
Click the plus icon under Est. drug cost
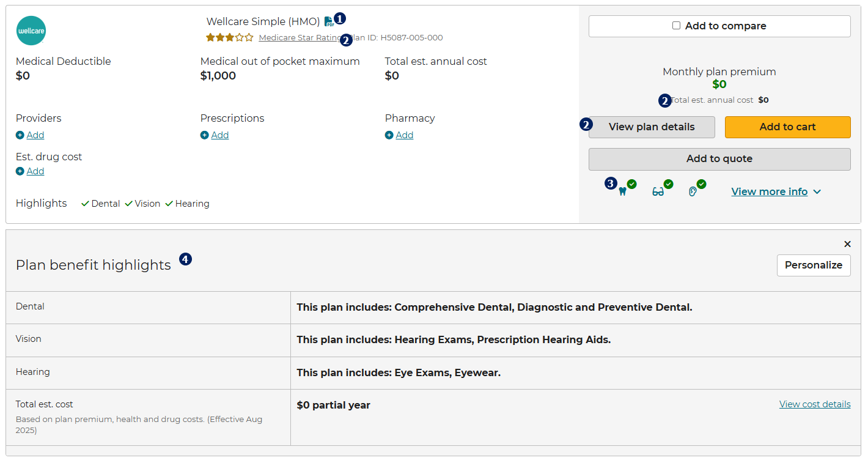(x=20, y=171)
